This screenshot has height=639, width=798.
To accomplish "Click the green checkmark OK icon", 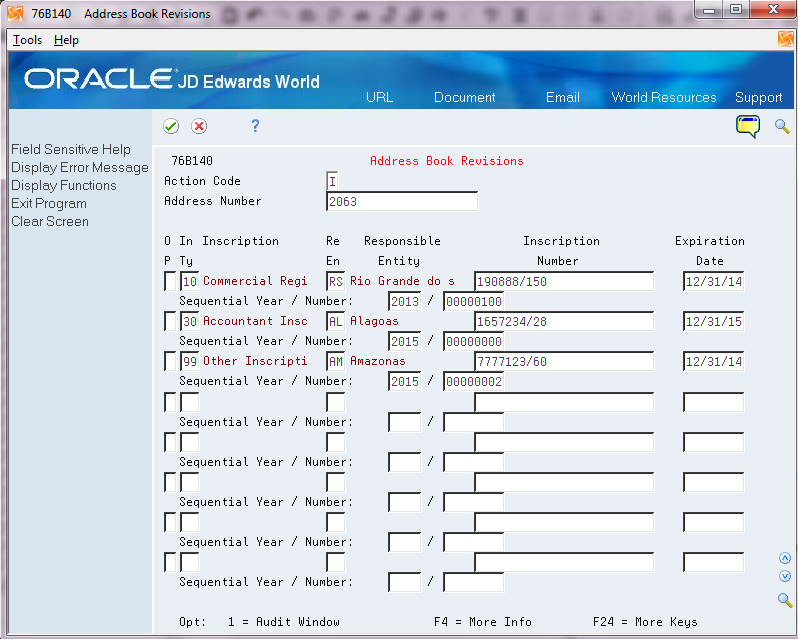I will pyautogui.click(x=171, y=126).
